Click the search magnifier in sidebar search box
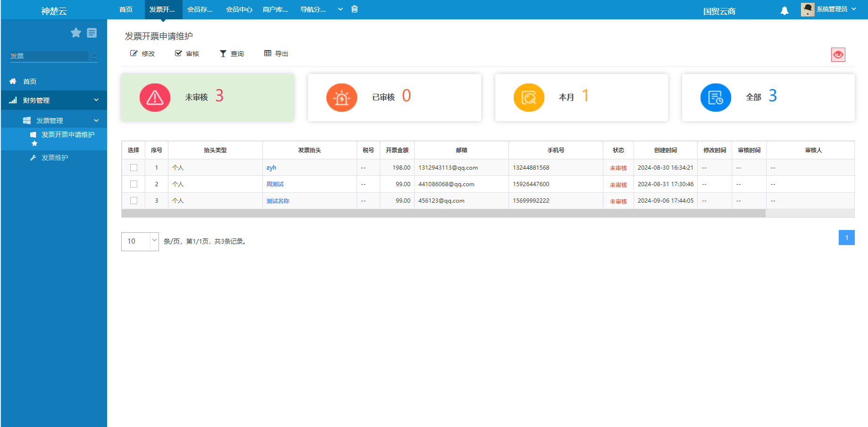 pos(94,56)
